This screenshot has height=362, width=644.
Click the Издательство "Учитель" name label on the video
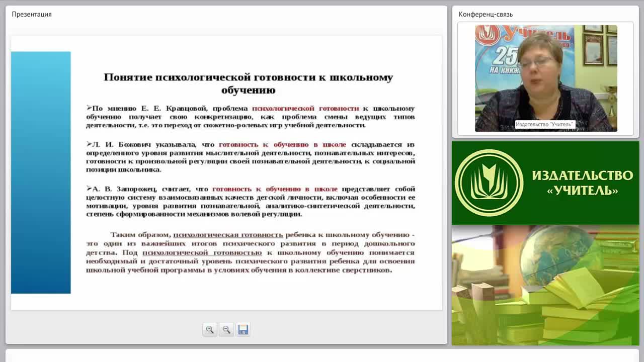coord(544,124)
